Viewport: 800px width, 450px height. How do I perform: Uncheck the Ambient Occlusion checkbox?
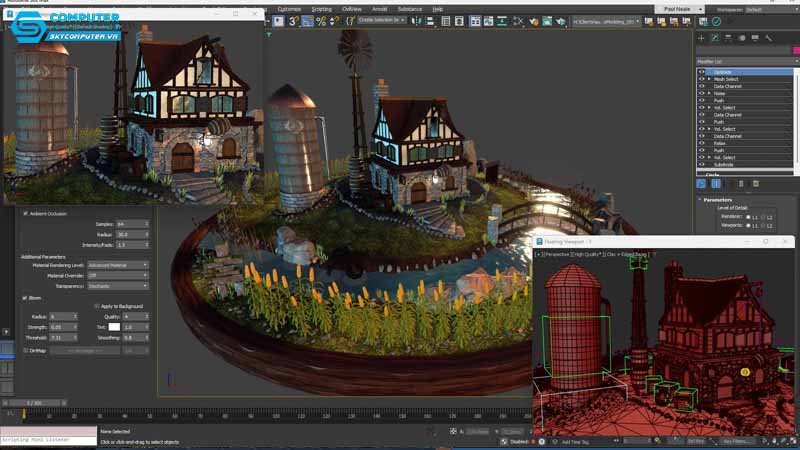[25, 213]
